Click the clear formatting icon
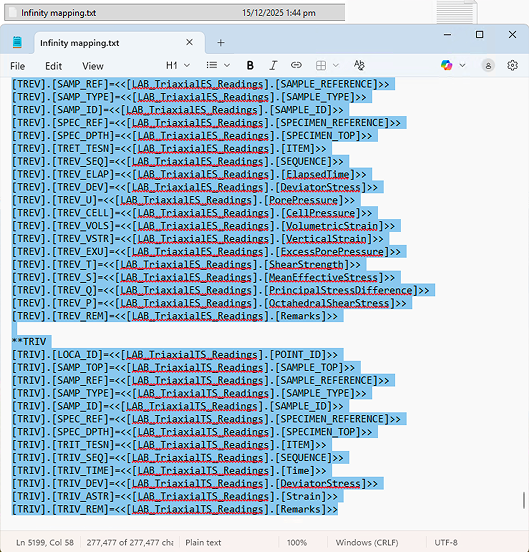This screenshot has height=552, width=529. pos(359,65)
